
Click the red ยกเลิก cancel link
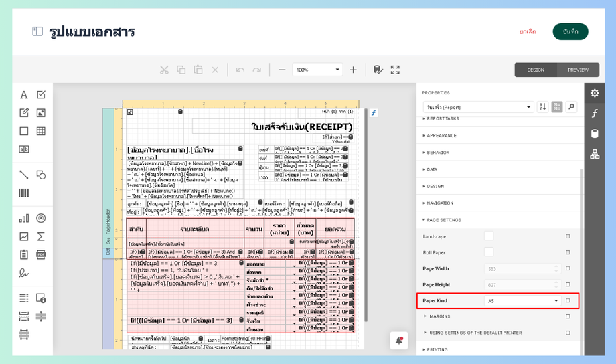528,31
